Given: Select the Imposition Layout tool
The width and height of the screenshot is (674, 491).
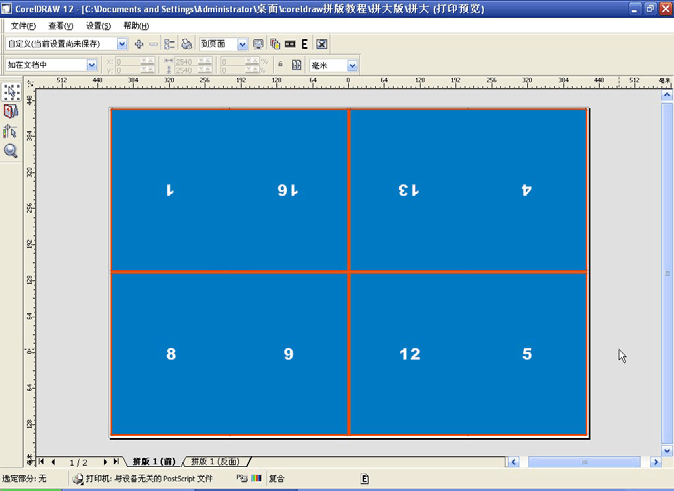Looking at the screenshot, I should [x=11, y=112].
